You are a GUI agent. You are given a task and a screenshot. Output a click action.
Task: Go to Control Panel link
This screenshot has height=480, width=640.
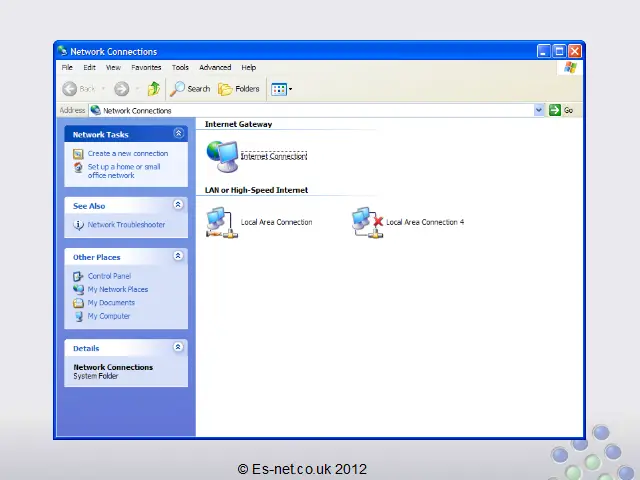pos(109,276)
